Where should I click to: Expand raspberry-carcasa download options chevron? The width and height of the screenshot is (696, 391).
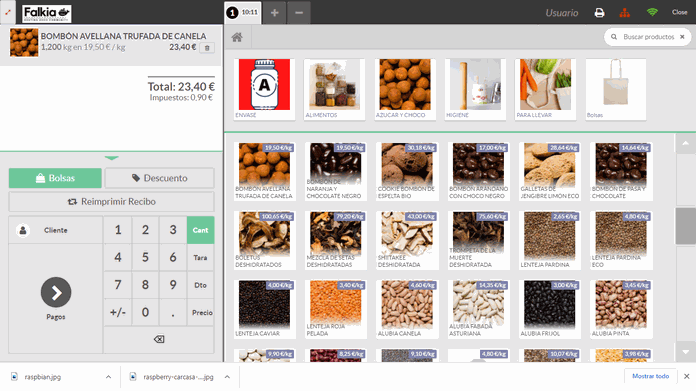click(227, 377)
